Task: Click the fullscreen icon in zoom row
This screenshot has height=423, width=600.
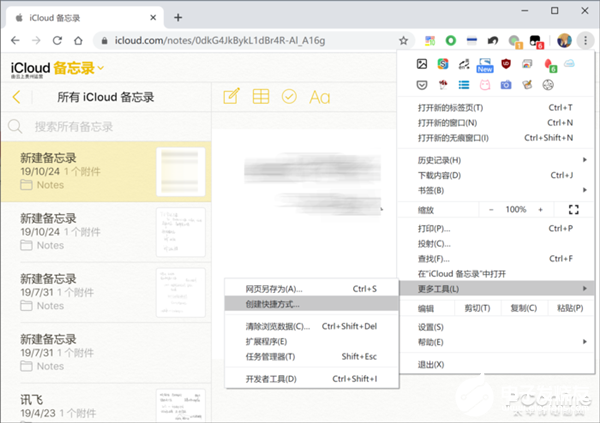Action: (x=573, y=209)
